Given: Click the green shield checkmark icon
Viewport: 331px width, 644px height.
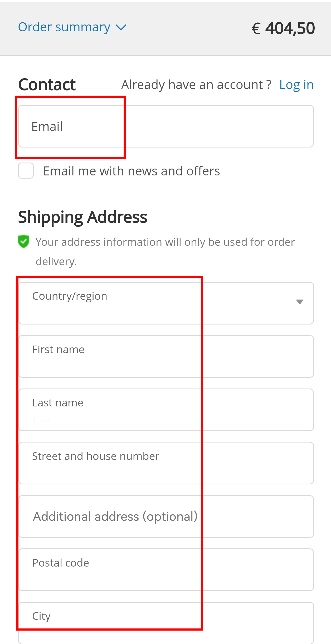Looking at the screenshot, I should (24, 241).
